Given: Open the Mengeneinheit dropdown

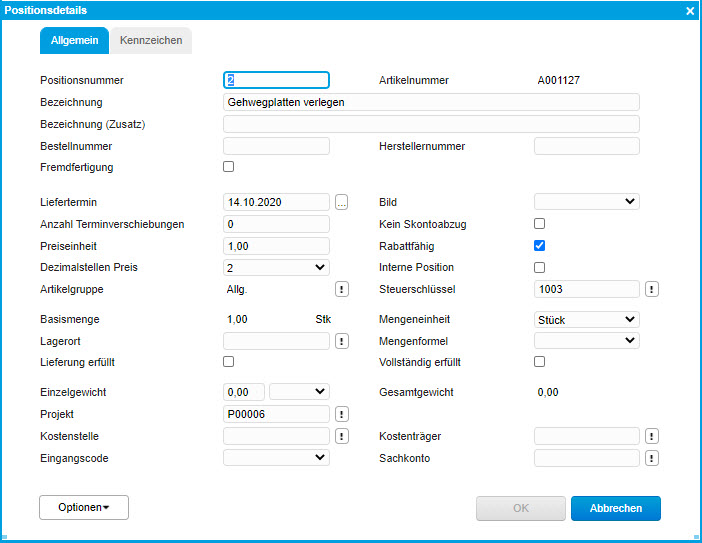Looking at the screenshot, I should click(586, 319).
